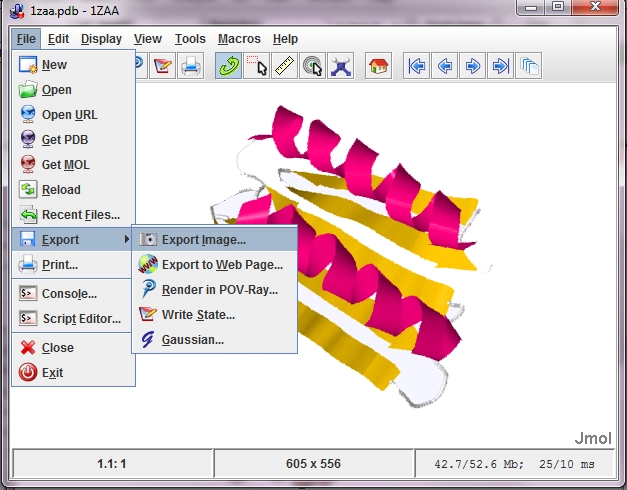Select Render in POV-Ray...
Screen dimensions: 627x490
click(x=215, y=290)
